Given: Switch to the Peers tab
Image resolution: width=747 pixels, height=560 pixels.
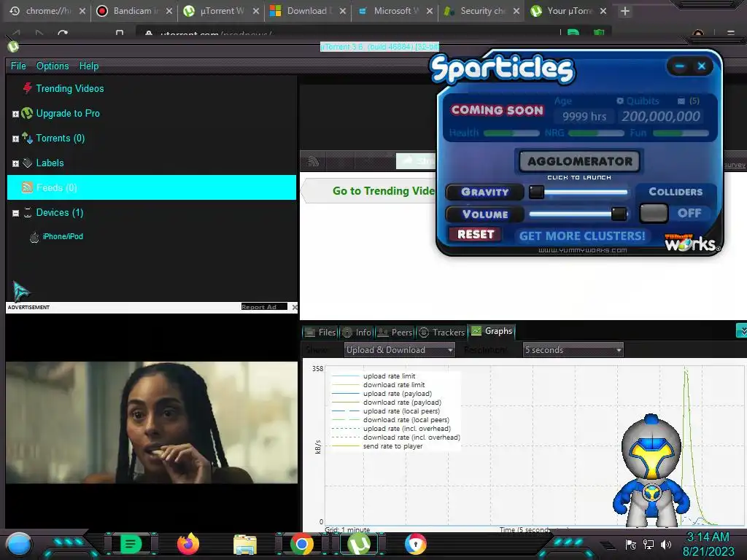Looking at the screenshot, I should pyautogui.click(x=395, y=332).
